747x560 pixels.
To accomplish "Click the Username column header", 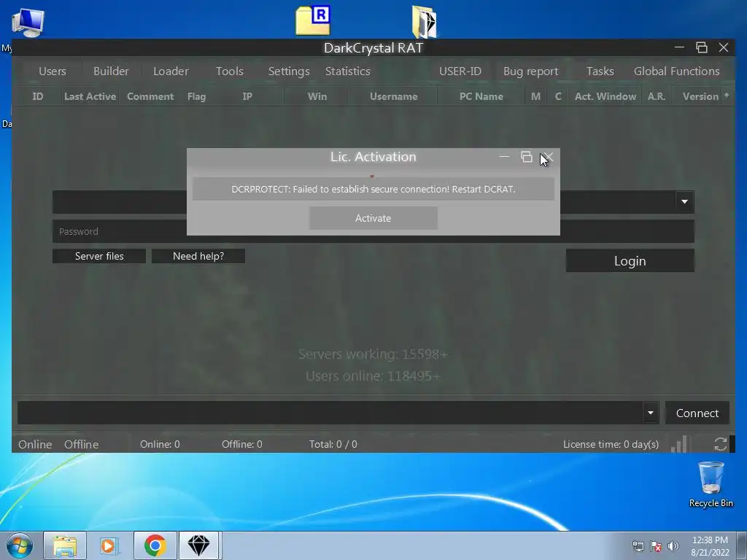I will pos(393,97).
